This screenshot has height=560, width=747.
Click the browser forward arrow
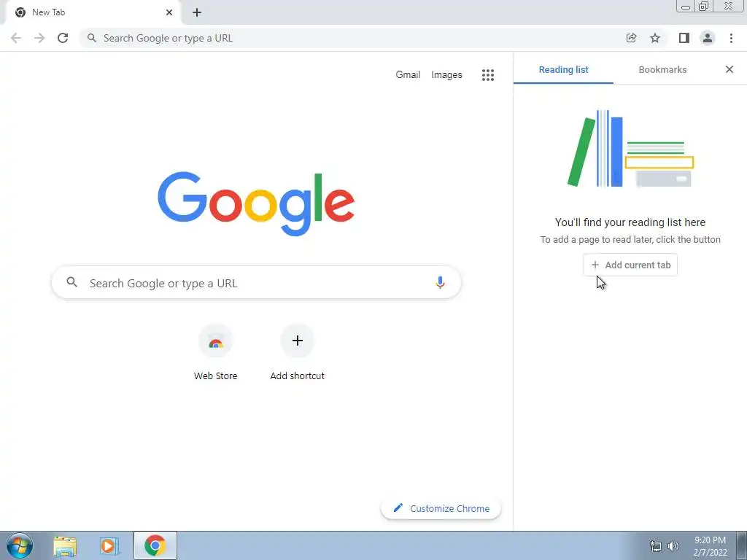(x=39, y=38)
